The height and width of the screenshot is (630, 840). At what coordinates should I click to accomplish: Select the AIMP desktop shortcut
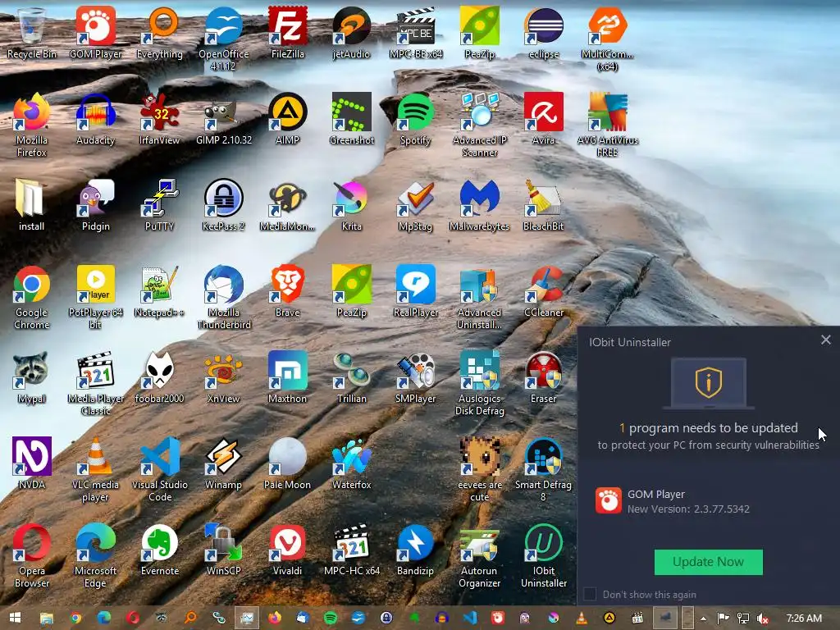(x=288, y=118)
